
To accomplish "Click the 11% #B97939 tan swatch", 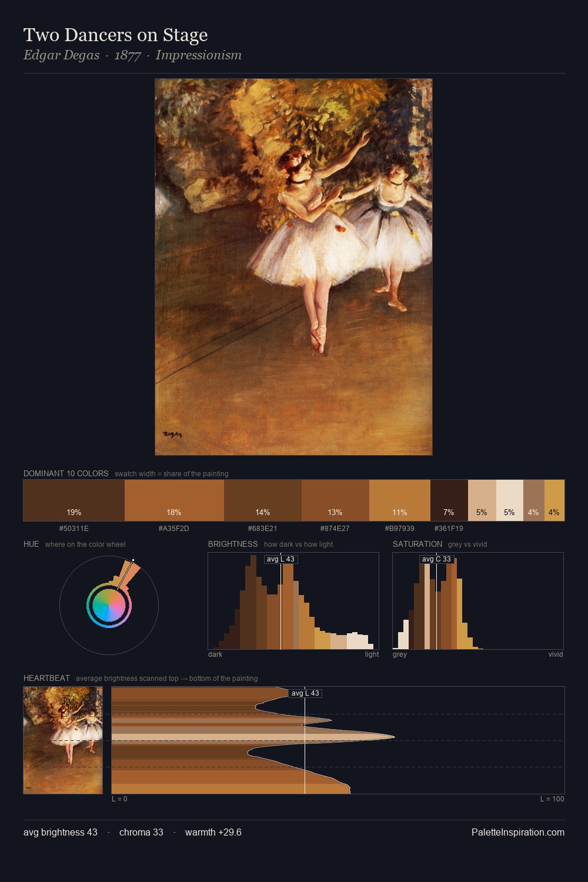I will 400,500.
